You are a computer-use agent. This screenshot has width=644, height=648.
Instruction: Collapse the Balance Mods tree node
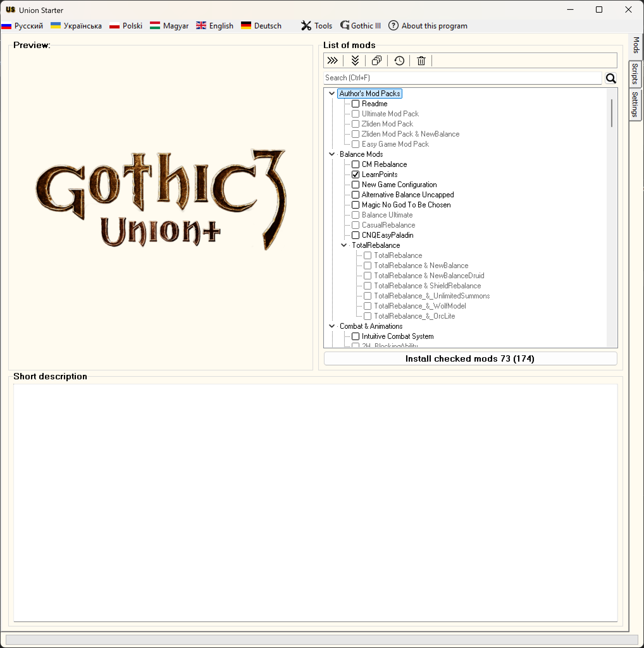(x=331, y=154)
